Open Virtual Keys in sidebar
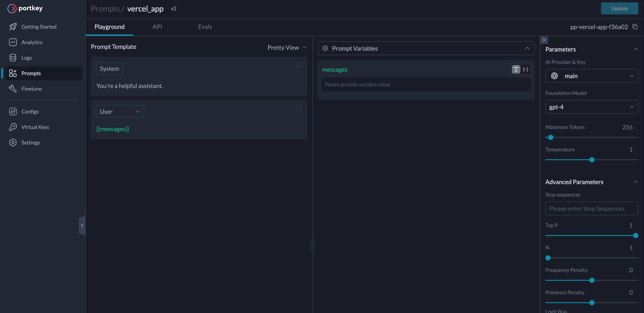 coord(35,127)
